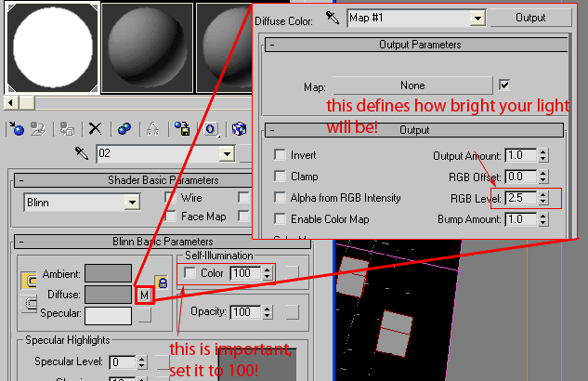
Task: Open Diffuse map via the M button
Action: 144,296
